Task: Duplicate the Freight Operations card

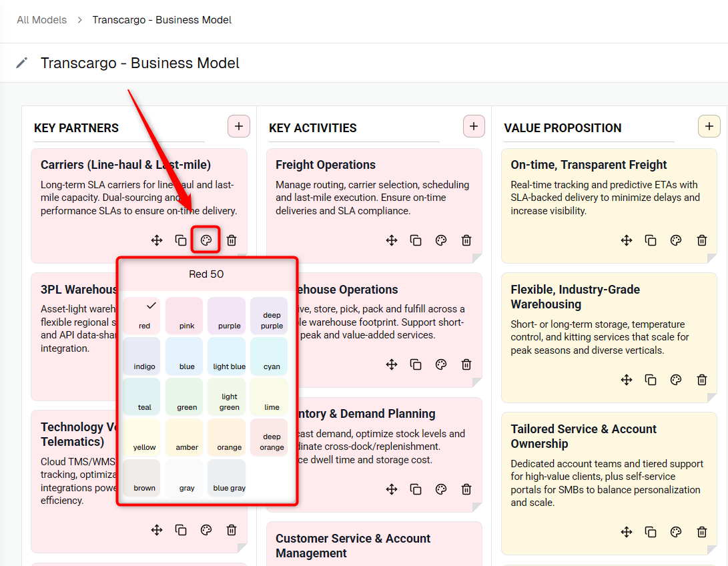Action: (416, 240)
